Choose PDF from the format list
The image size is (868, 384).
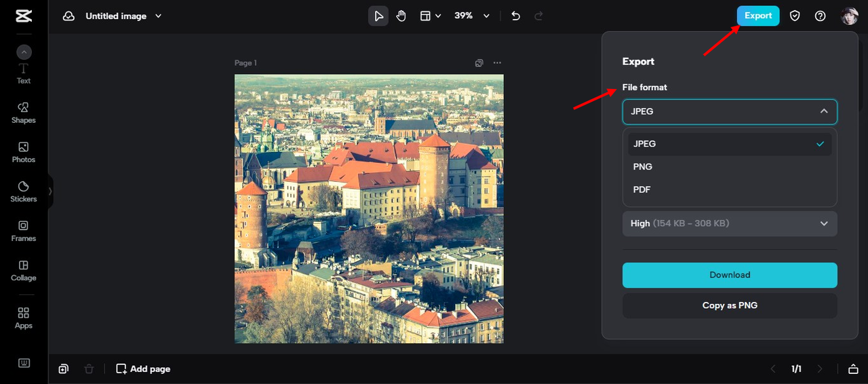[x=730, y=190]
